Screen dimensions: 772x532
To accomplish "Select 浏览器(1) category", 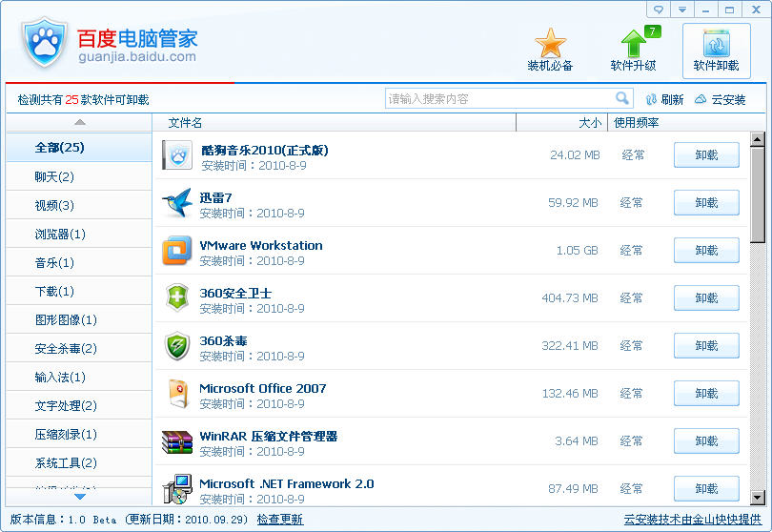I will 79,234.
